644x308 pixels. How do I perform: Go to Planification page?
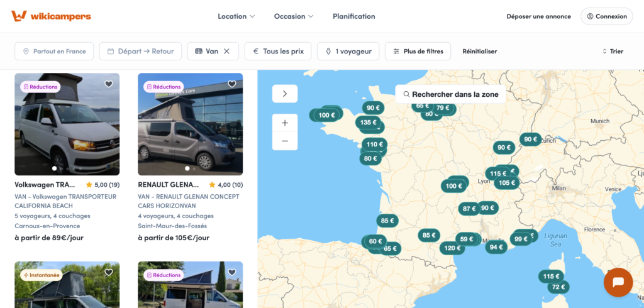pos(353,16)
